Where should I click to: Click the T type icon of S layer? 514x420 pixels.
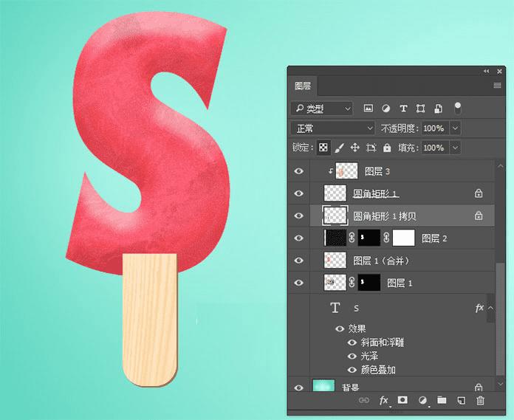click(335, 308)
